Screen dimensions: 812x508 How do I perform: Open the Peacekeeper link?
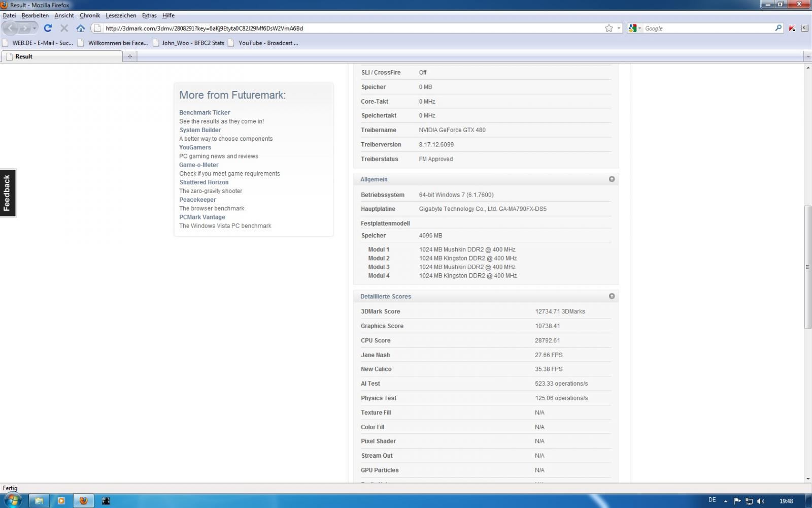coord(197,200)
